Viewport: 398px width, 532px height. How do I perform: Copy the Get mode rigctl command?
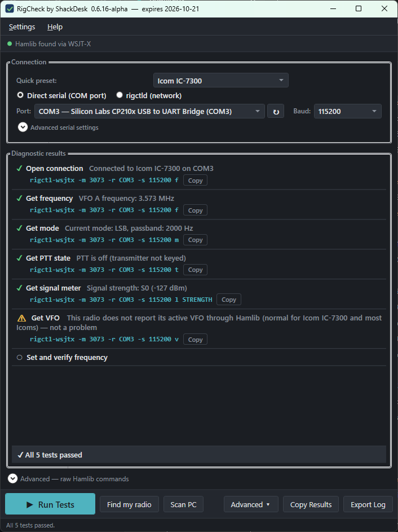(195, 240)
